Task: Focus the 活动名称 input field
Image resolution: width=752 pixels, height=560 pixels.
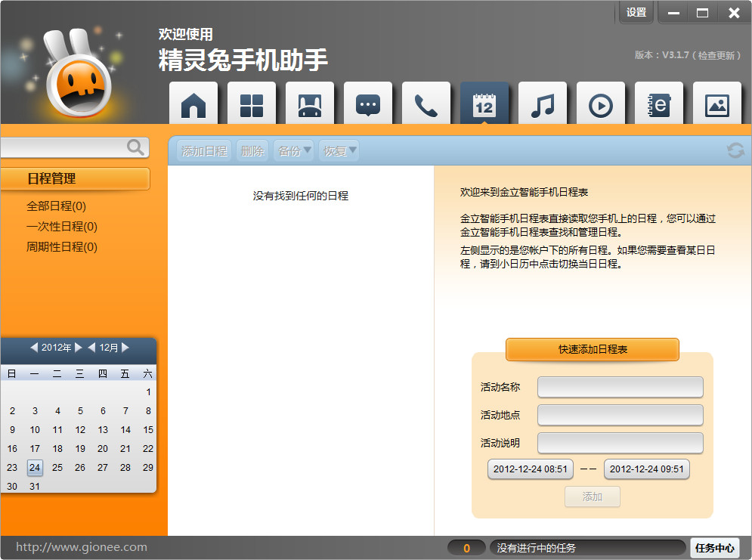Action: click(x=620, y=387)
